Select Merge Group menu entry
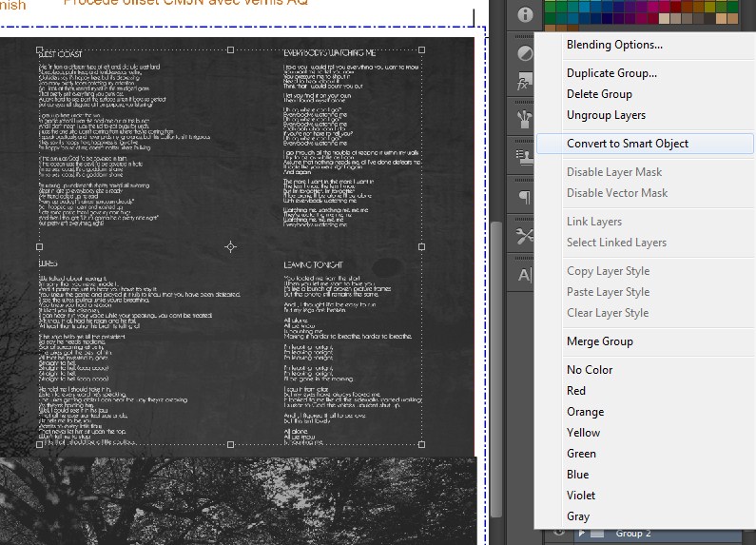This screenshot has width=756, height=545. coord(600,341)
